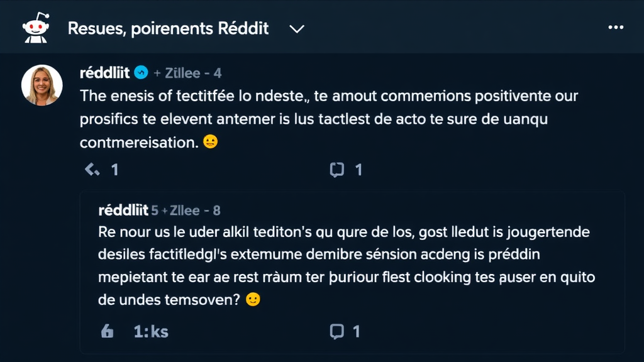The image size is (644, 362).
Task: Click the upvote icon on the nested reply
Action: [x=107, y=330]
